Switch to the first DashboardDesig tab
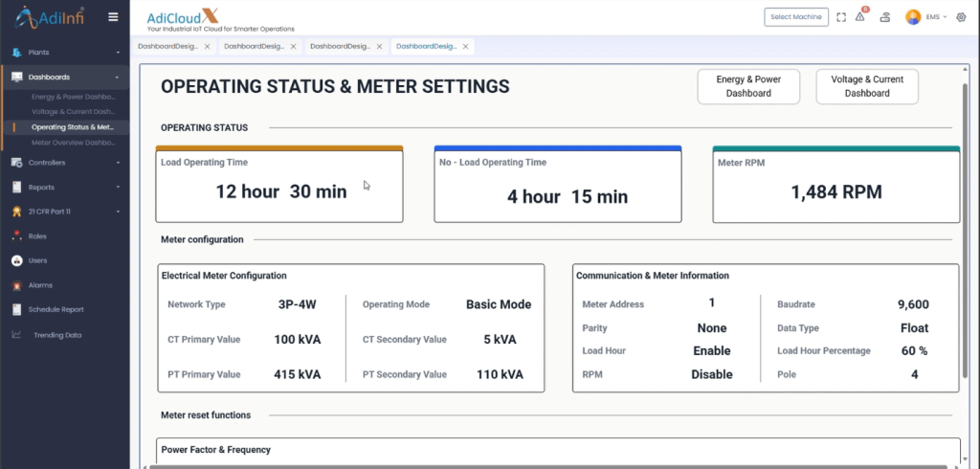 pyautogui.click(x=168, y=46)
